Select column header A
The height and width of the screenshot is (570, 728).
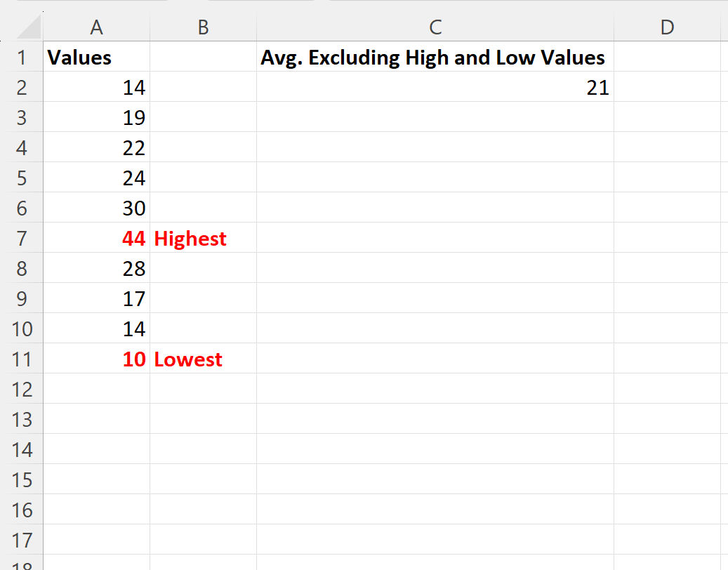click(x=96, y=27)
